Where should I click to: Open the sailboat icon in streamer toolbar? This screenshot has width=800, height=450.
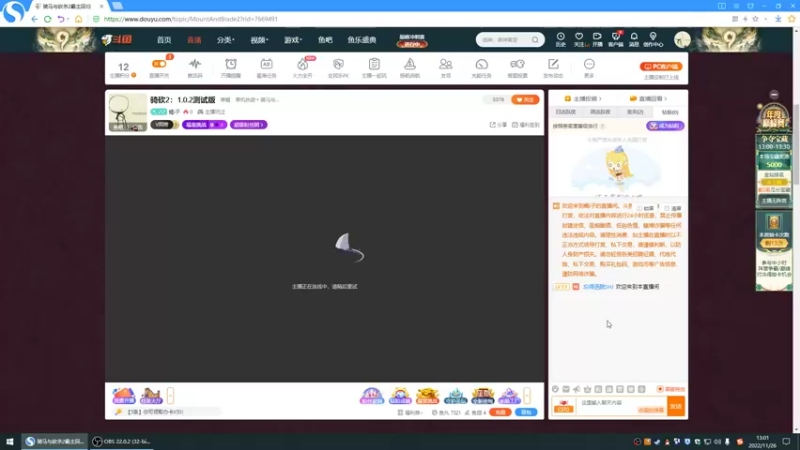[x=410, y=64]
